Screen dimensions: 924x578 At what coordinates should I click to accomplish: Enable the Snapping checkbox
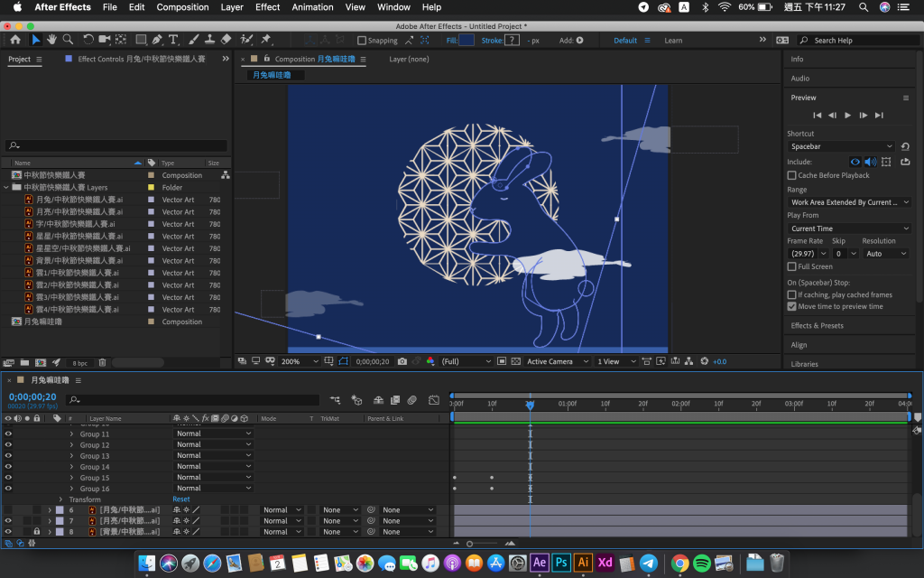[362, 41]
